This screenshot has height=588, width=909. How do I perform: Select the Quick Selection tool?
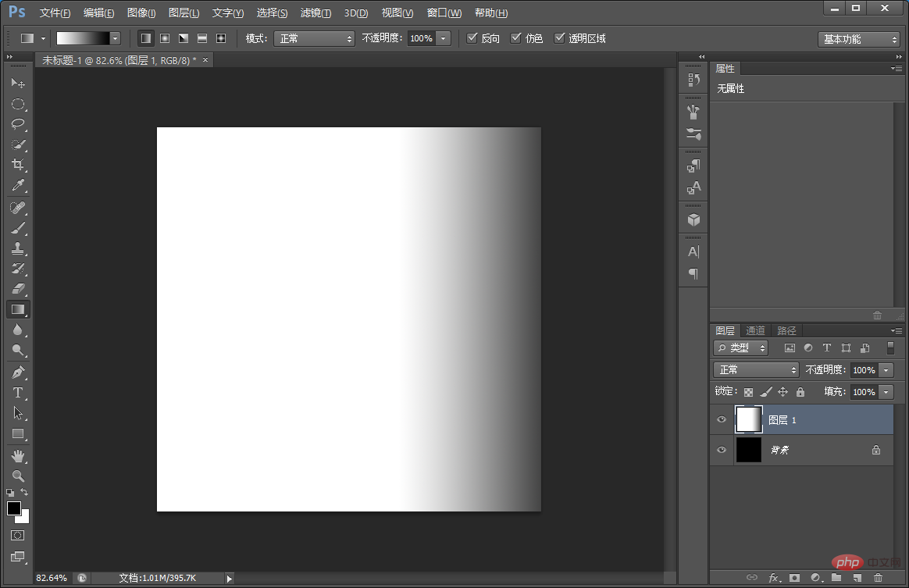(18, 144)
